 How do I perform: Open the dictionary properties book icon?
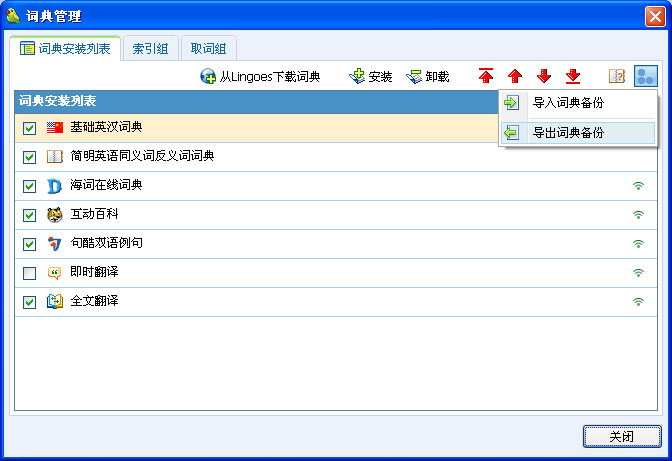(617, 76)
